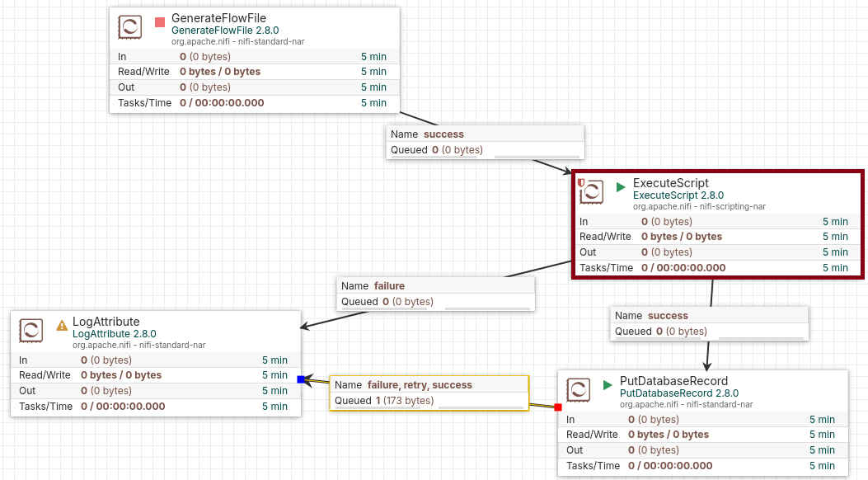Click the ExecuteScript 2.8.0 version text
This screenshot has width=868, height=480.
click(678, 195)
